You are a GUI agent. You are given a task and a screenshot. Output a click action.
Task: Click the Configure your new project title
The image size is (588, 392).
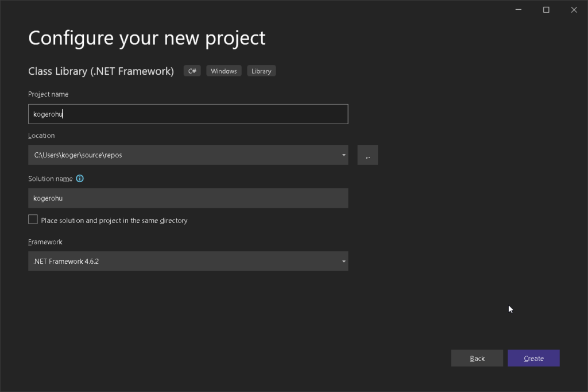(146, 38)
